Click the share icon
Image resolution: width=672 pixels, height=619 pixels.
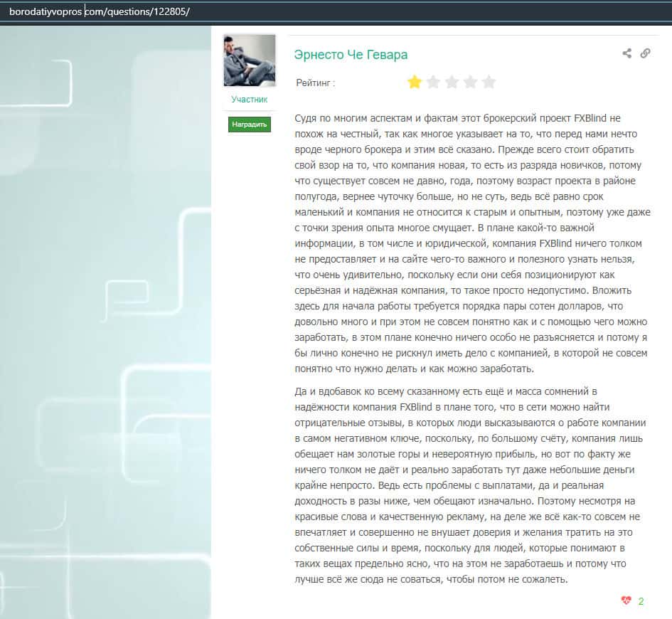coord(626,53)
